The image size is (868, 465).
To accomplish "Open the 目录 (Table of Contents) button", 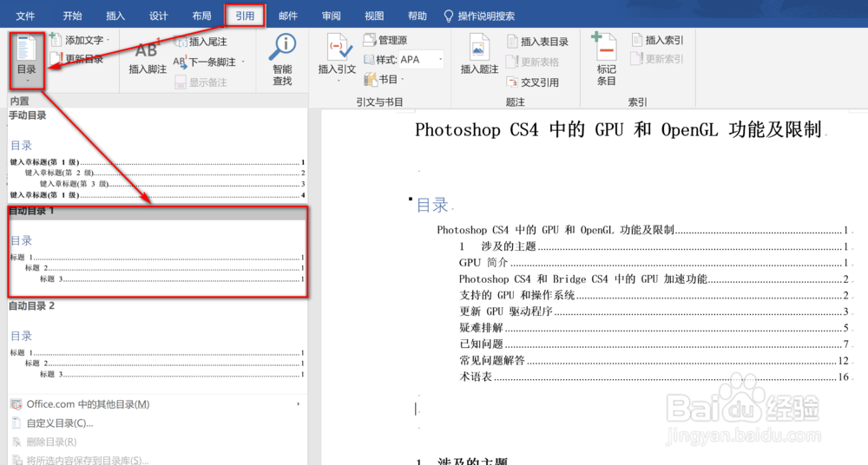I will point(27,61).
